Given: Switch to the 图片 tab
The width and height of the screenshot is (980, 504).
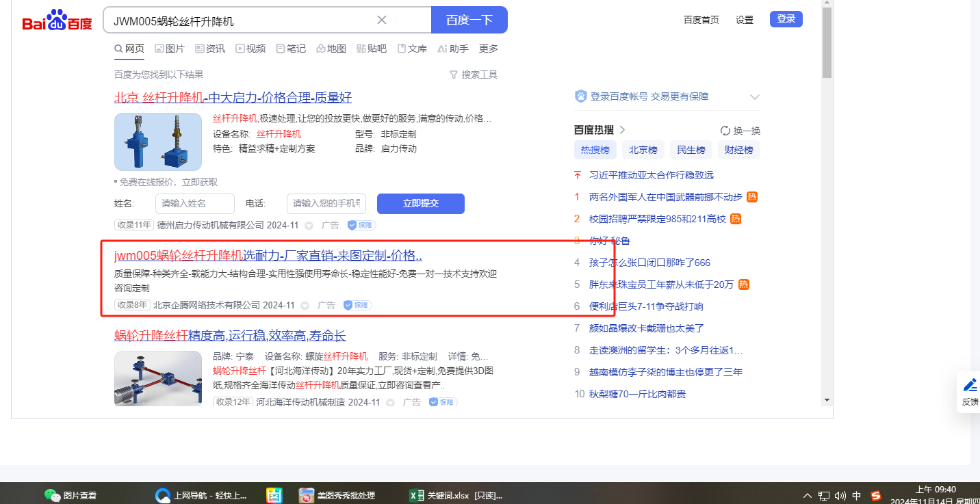Looking at the screenshot, I should click(x=170, y=49).
